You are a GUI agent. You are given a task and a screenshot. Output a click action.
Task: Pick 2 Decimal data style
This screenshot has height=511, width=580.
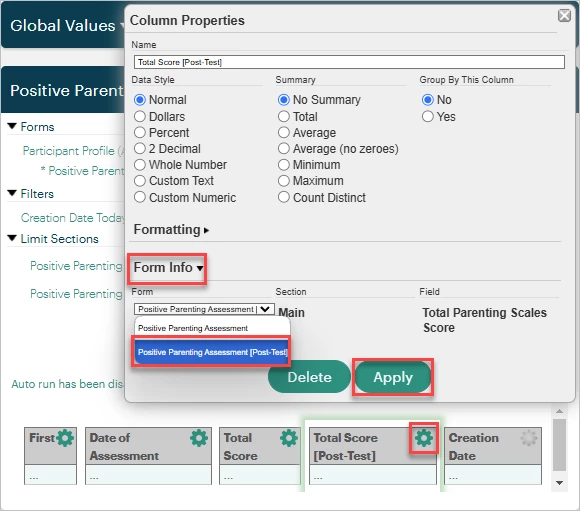coord(140,148)
